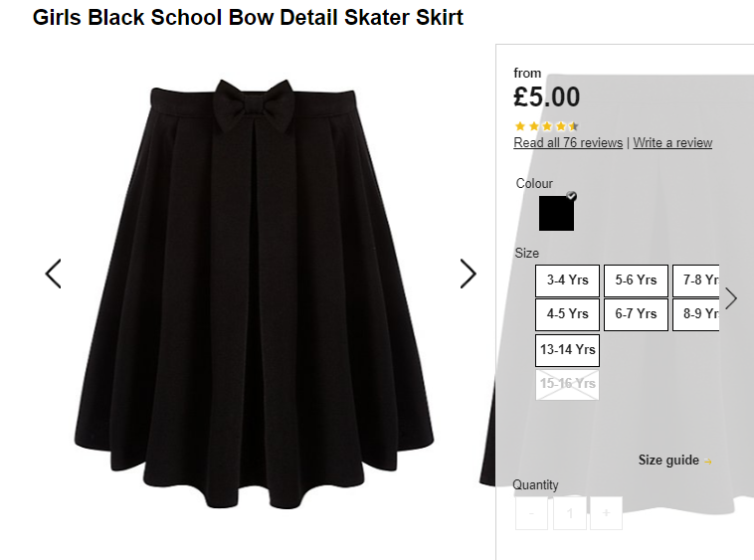The height and width of the screenshot is (560, 754).
Task: Open the Size guide
Action: click(x=668, y=460)
